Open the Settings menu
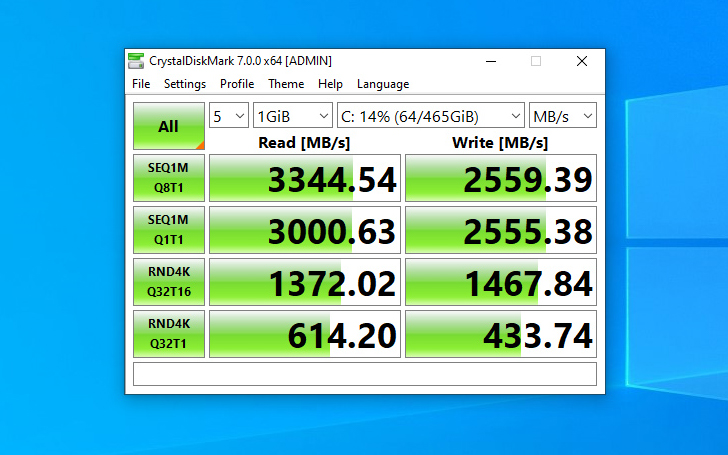This screenshot has height=455, width=728. coord(185,84)
